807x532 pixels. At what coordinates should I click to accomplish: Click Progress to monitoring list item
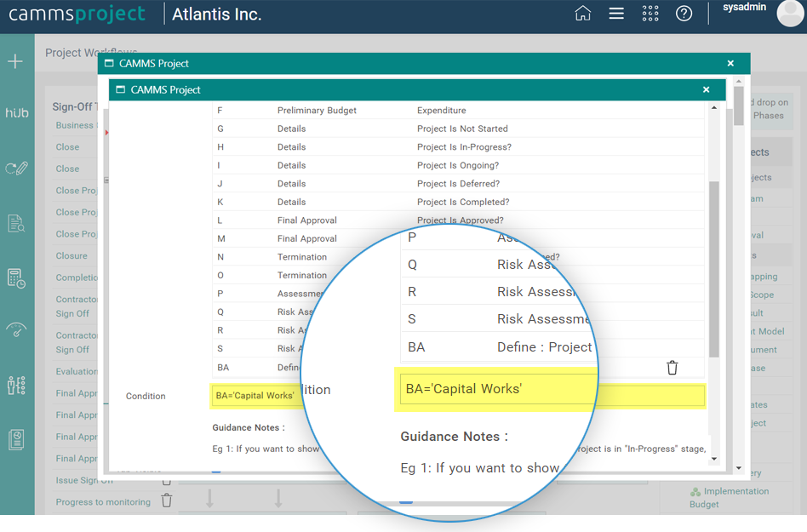click(x=103, y=502)
